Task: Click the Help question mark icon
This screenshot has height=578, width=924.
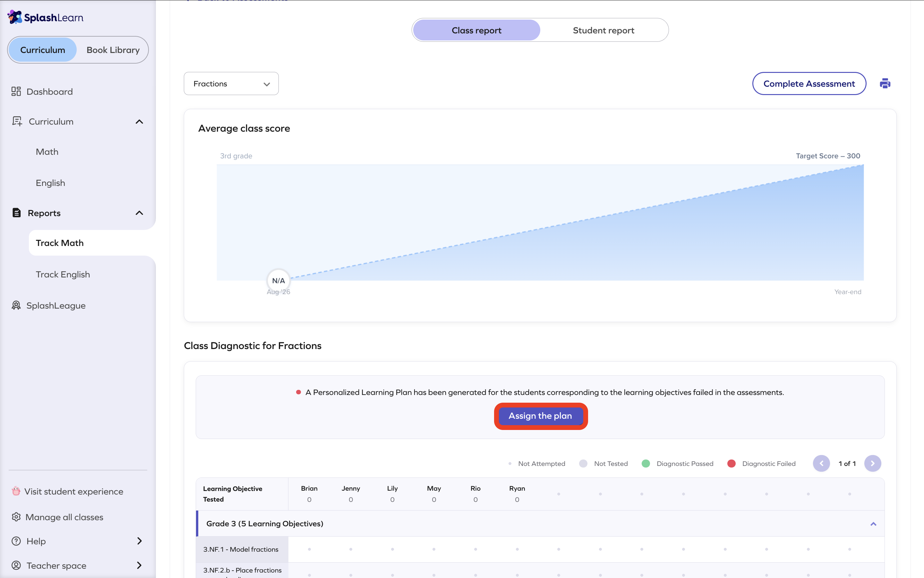Action: (16, 541)
